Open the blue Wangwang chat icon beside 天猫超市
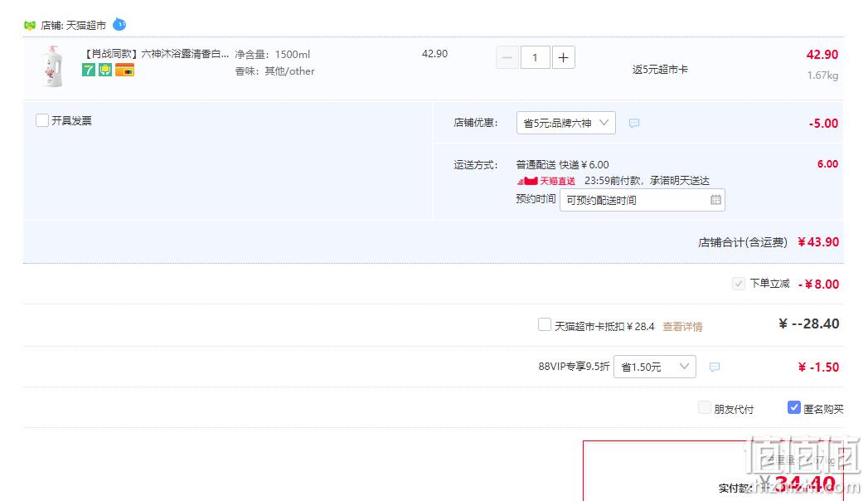Viewport: 868px width, 501px height. click(119, 25)
